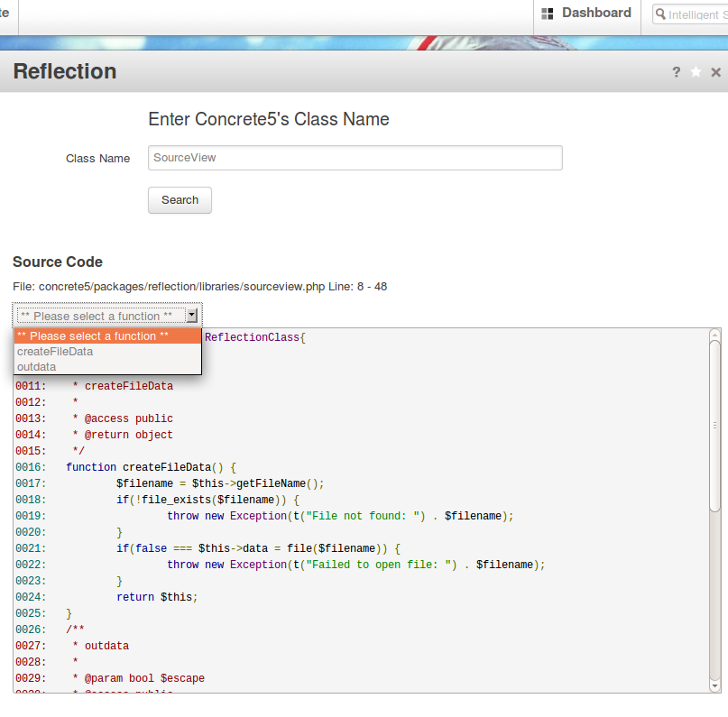The height and width of the screenshot is (717, 728).
Task: Collapse the function select dropdown arrow
Action: (x=192, y=316)
